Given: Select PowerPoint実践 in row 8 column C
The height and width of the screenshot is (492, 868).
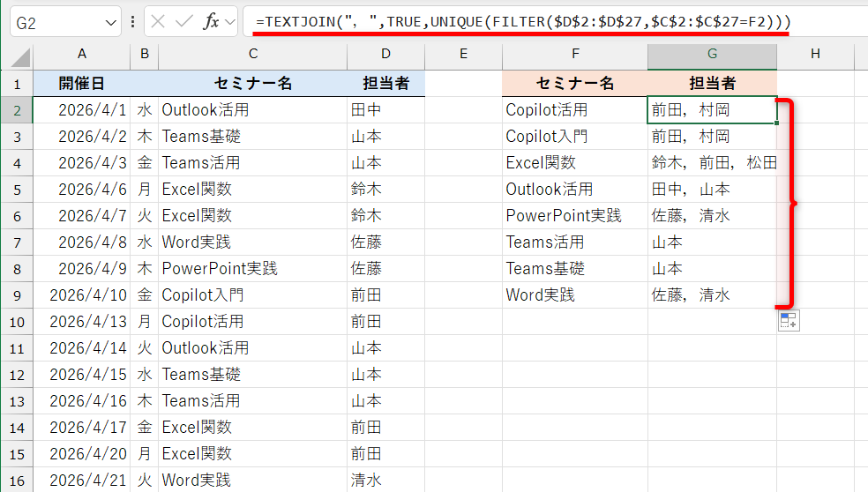Looking at the screenshot, I should [253, 268].
